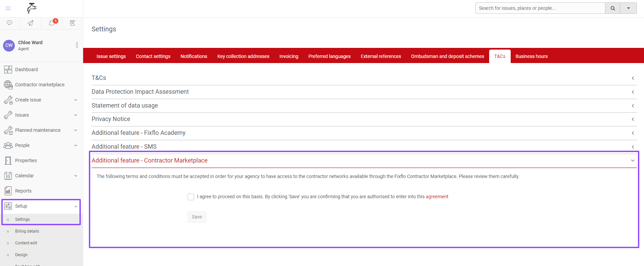644x266 pixels.
Task: Click the Reports chart icon
Action: coord(8,191)
